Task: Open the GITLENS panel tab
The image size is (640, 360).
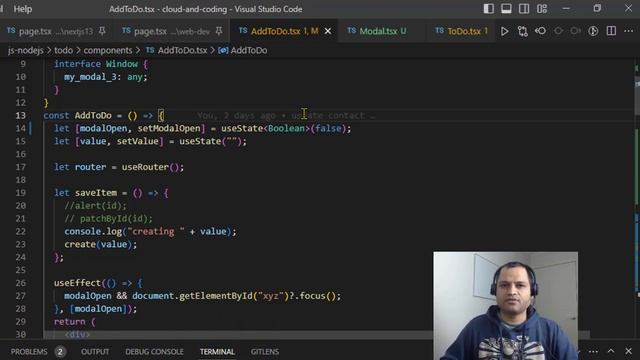Action: click(x=265, y=351)
